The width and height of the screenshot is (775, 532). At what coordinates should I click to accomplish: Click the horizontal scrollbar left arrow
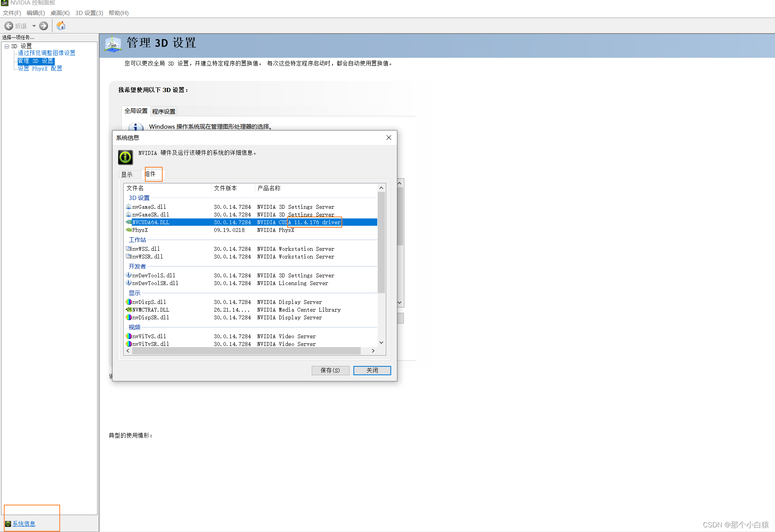pos(128,351)
